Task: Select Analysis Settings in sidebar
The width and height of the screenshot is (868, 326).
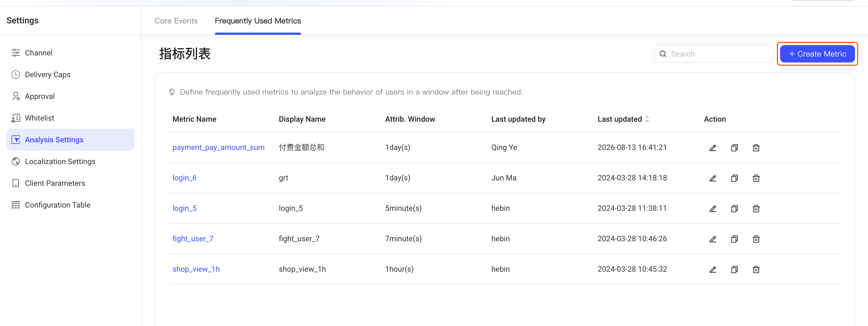Action: tap(71, 140)
